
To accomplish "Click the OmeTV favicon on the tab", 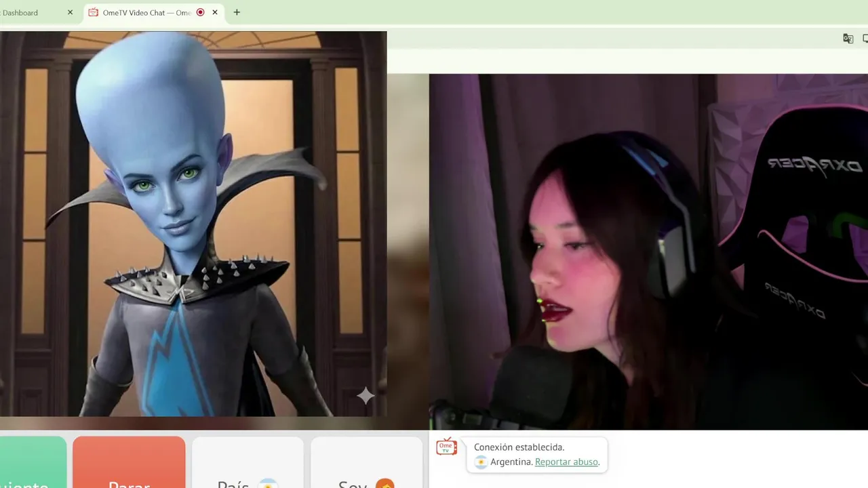I will tap(94, 12).
